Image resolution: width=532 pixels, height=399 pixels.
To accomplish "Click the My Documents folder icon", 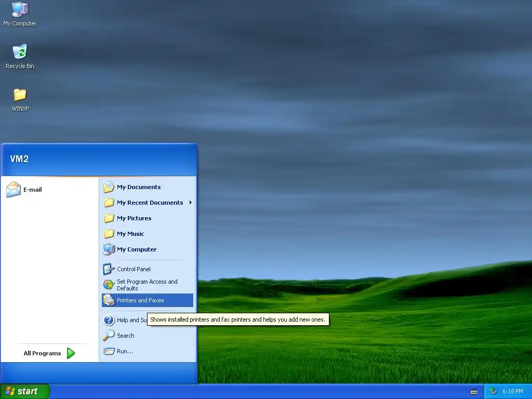I will (x=109, y=187).
